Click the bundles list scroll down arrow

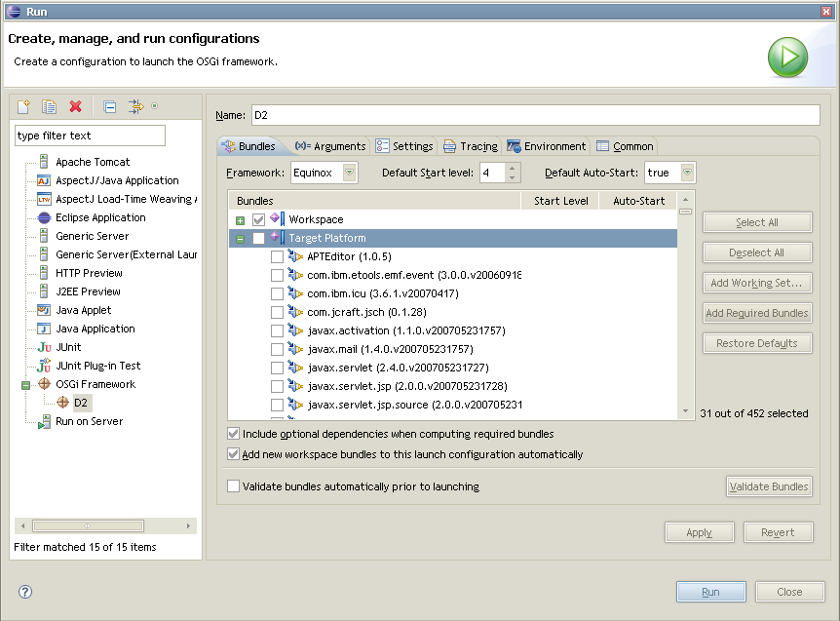coord(685,411)
